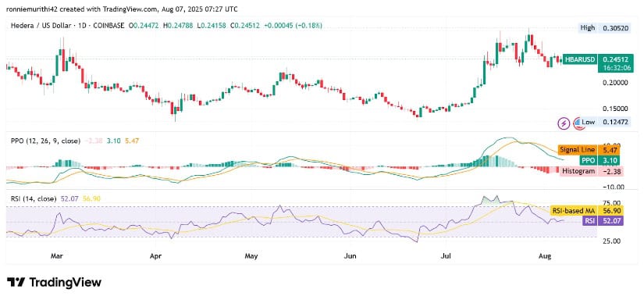Select the Jul marker on time axis

point(446,256)
